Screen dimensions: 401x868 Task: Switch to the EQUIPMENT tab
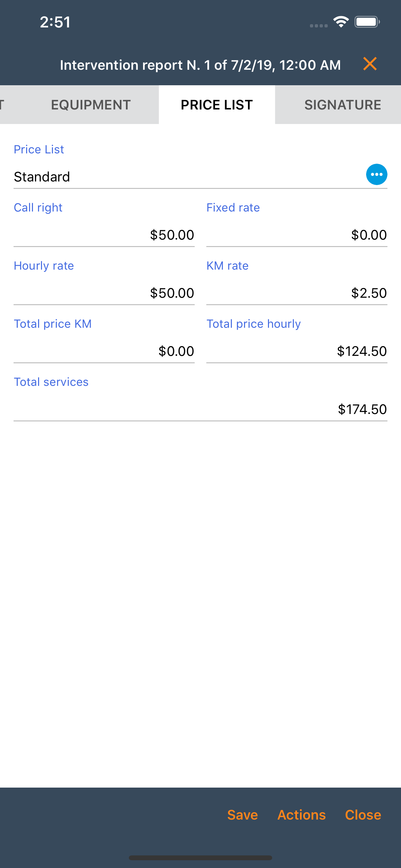pyautogui.click(x=91, y=105)
